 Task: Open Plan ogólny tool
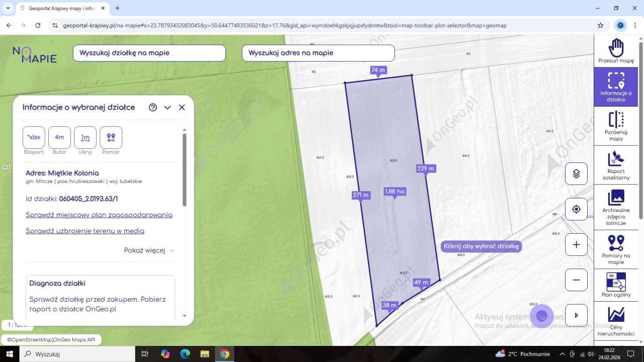(616, 285)
